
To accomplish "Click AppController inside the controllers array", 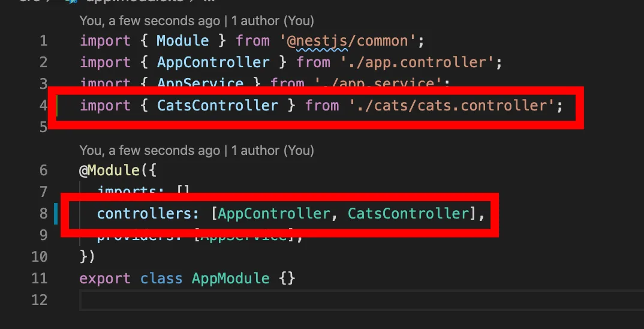I will (273, 214).
